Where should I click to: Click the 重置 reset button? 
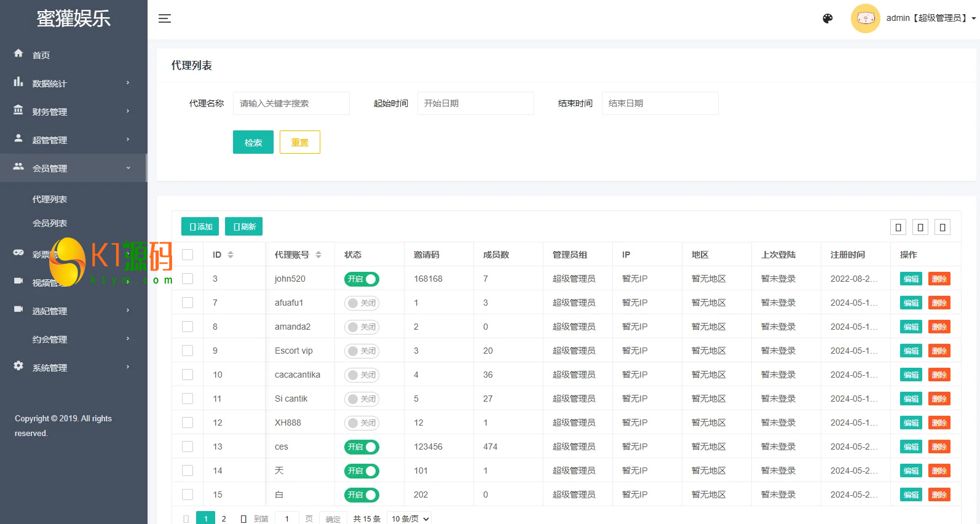coord(300,142)
